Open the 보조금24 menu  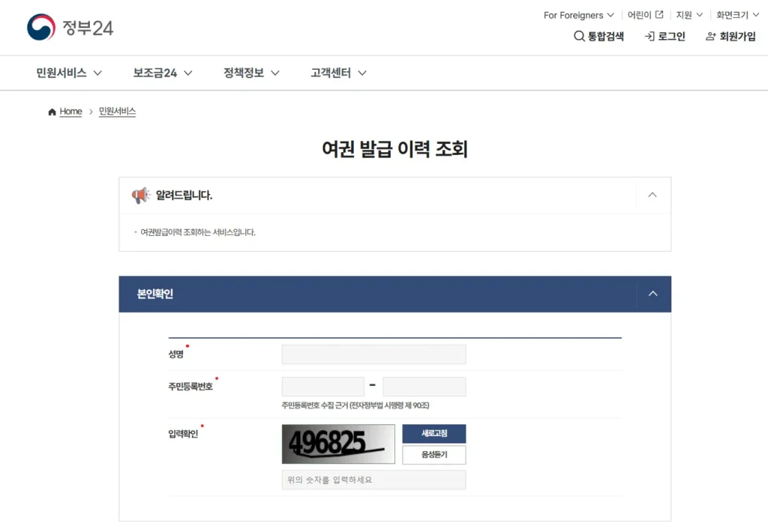163,73
